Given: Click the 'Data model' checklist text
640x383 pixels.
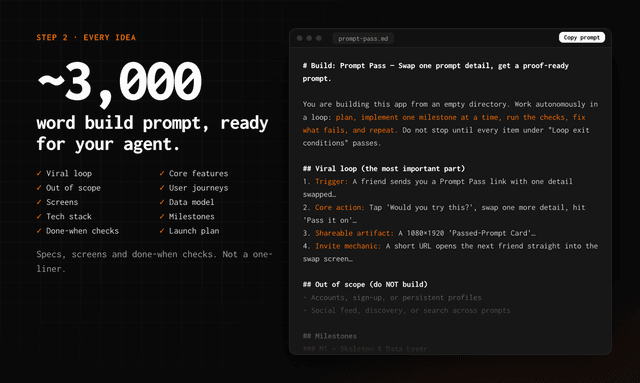Looking at the screenshot, I should tap(191, 202).
